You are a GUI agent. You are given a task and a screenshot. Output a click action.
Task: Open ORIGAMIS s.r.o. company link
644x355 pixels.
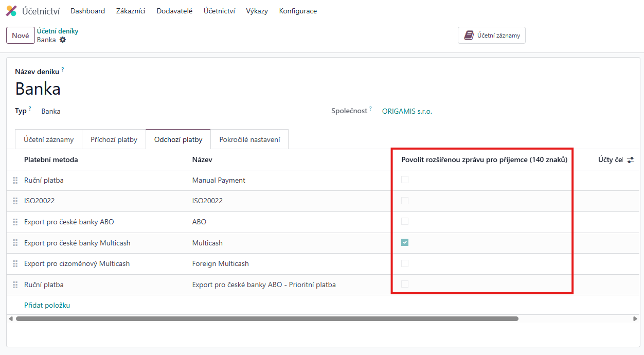(x=407, y=111)
